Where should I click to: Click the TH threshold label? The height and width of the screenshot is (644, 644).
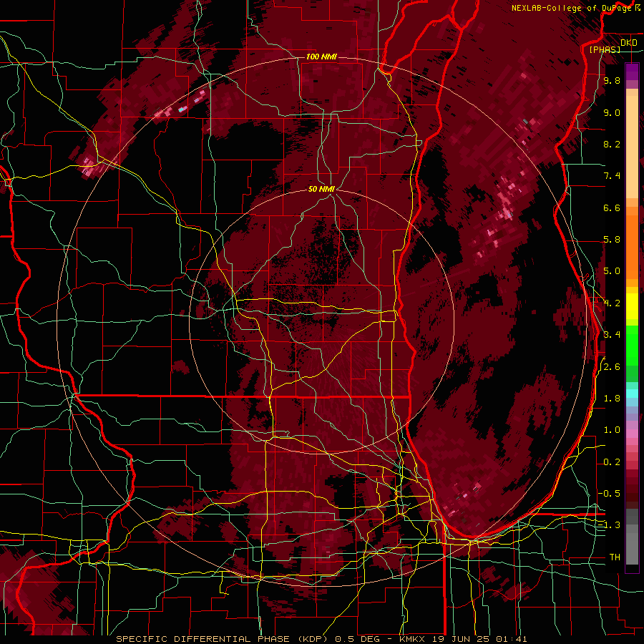point(615,557)
